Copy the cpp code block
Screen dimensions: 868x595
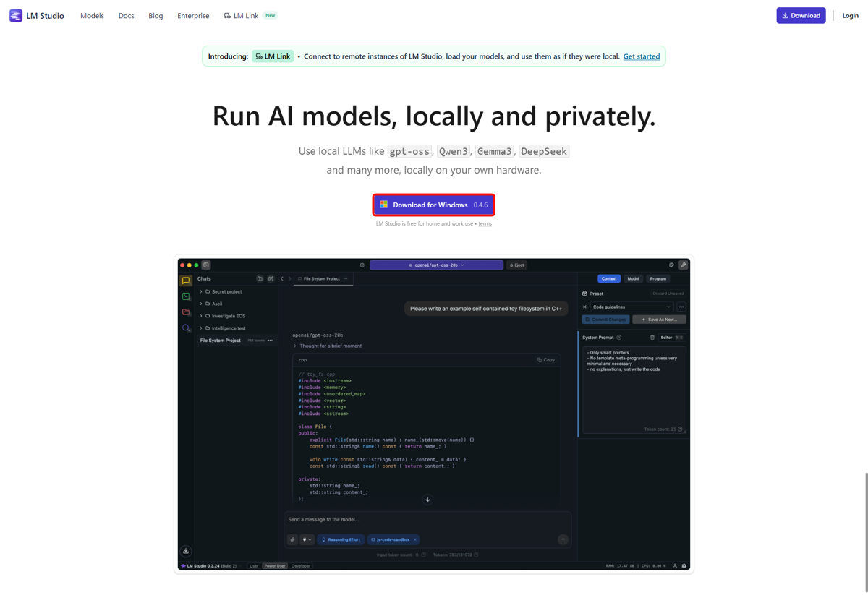[x=546, y=359]
